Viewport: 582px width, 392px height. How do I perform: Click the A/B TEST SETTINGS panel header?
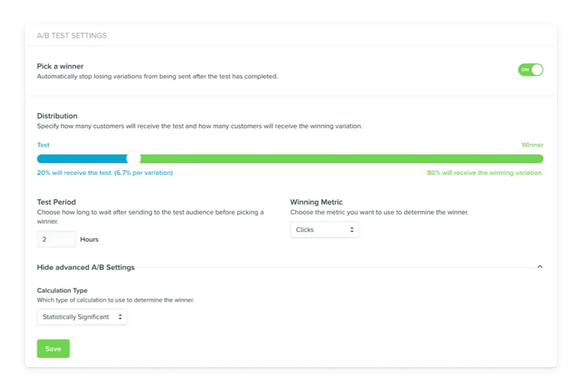(x=72, y=35)
